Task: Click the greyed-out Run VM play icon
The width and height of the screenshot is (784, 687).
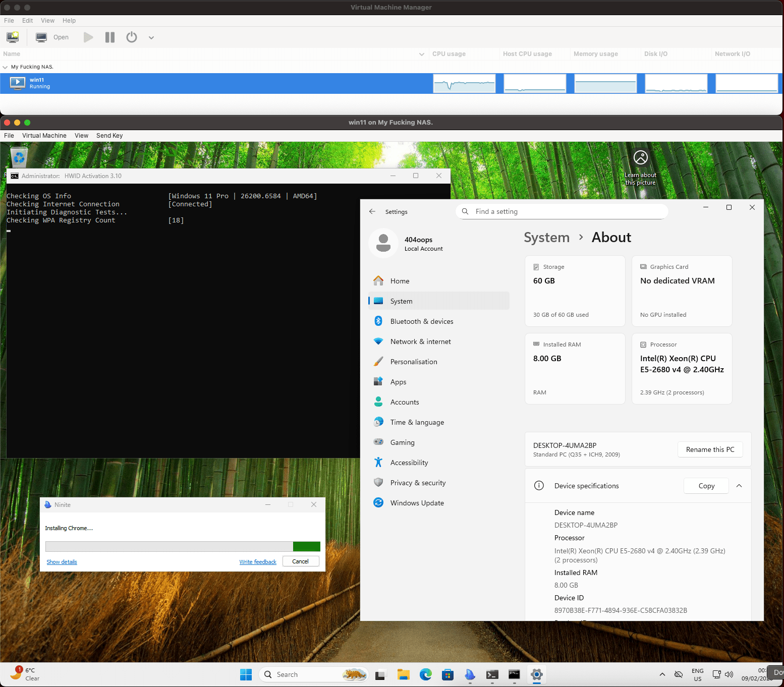Action: 88,37
